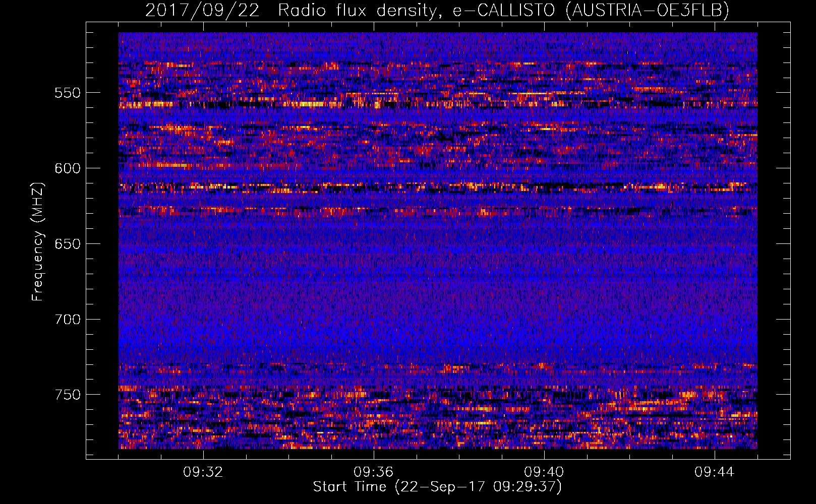Screen dimensions: 816x504
Task: Click the 09:32 time tick label
Action: point(203,472)
